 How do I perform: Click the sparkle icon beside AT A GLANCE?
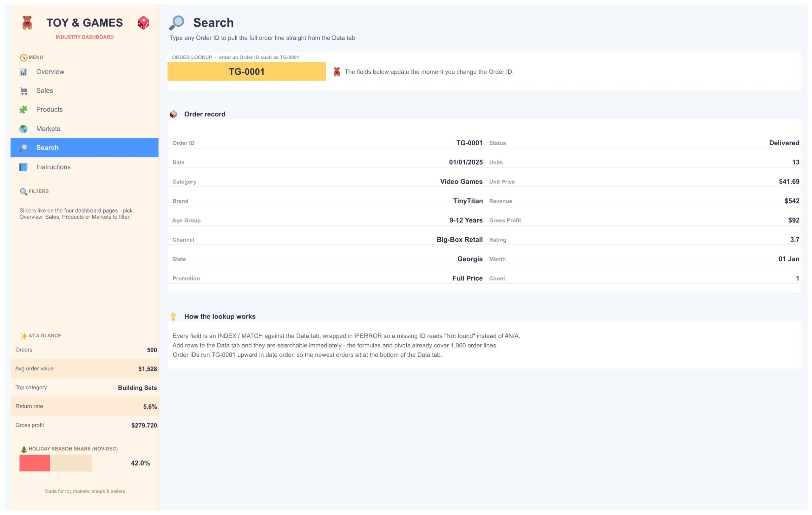pyautogui.click(x=23, y=336)
